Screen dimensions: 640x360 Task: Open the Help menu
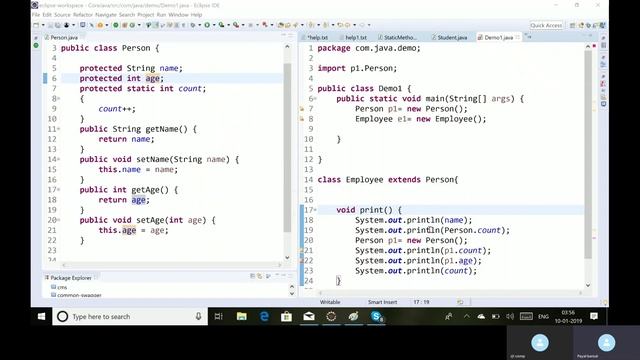tap(196, 15)
